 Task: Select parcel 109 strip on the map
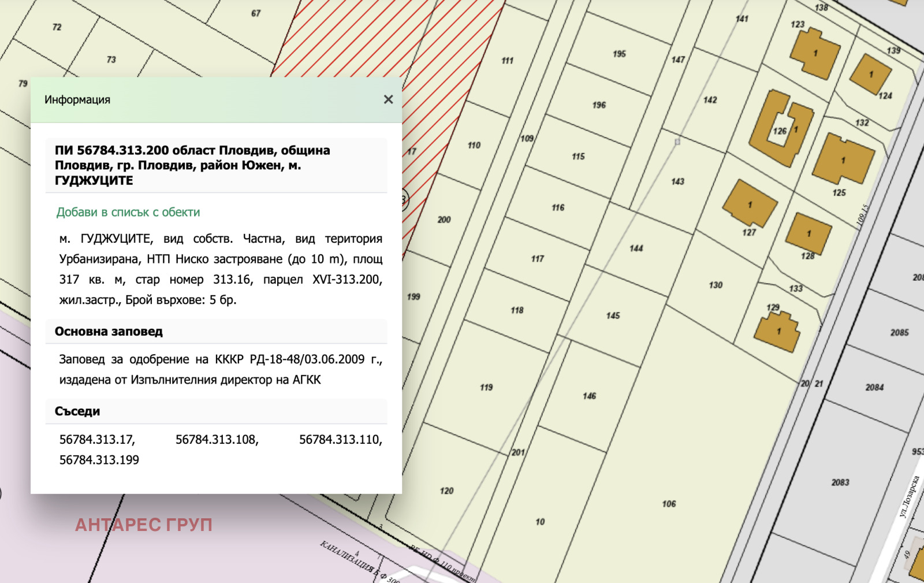pos(527,139)
